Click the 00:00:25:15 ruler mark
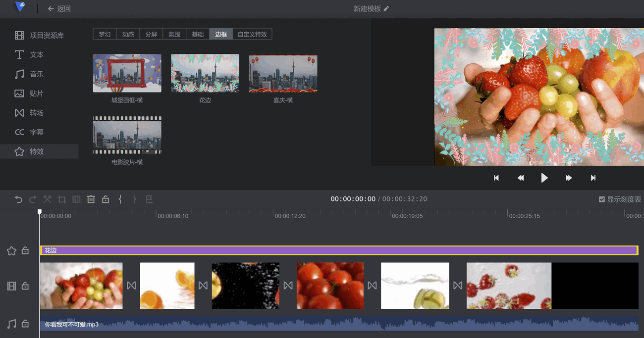 525,216
